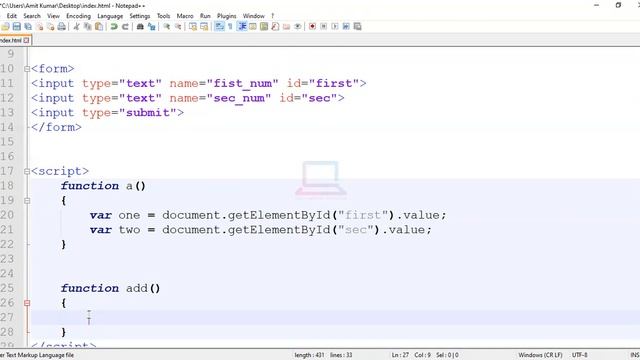
Task: Zoom out using the toolbar magnifier
Action: coord(178,27)
